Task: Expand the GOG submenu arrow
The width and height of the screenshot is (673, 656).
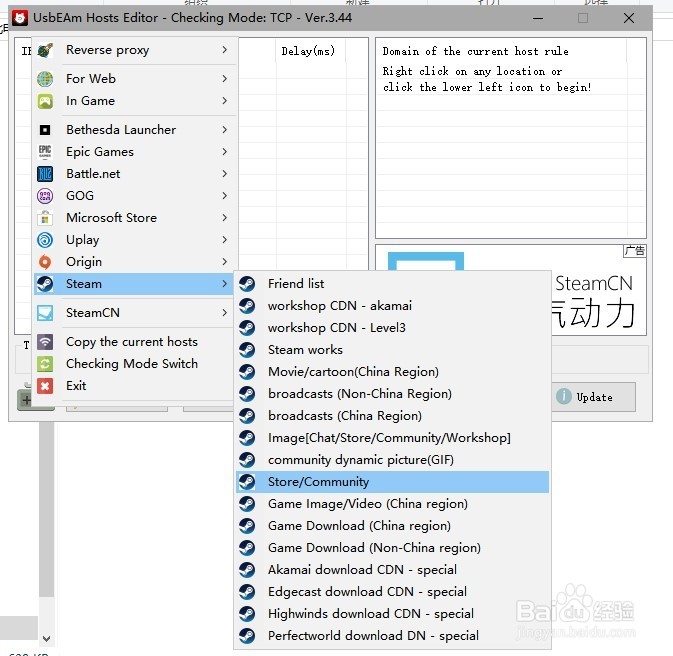Action: pyautogui.click(x=224, y=196)
